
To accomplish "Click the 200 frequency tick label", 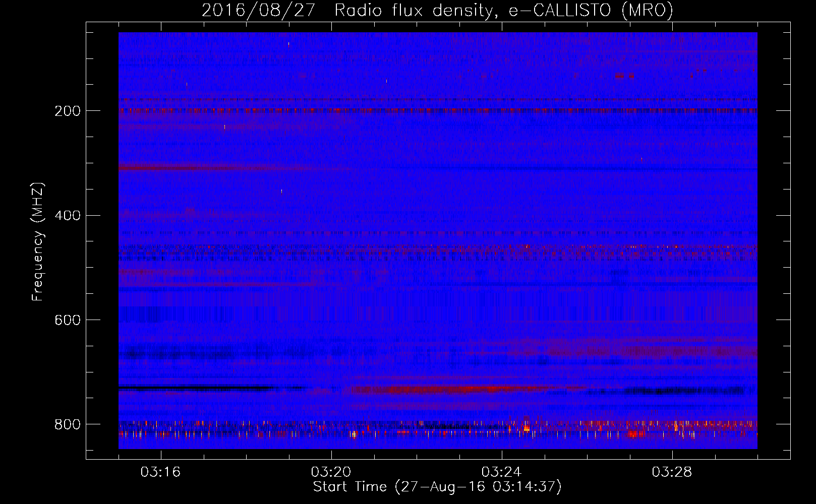I will coord(68,111).
